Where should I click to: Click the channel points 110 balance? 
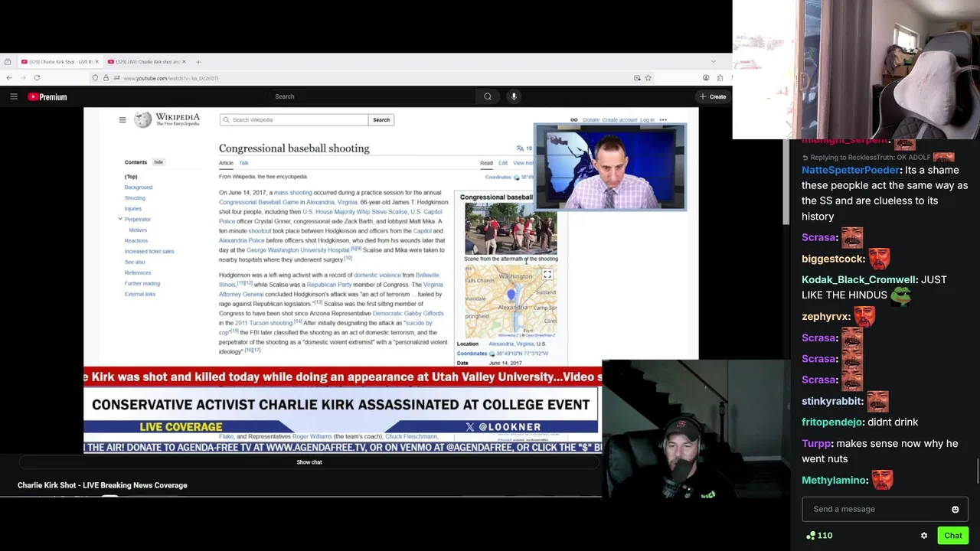tap(819, 536)
